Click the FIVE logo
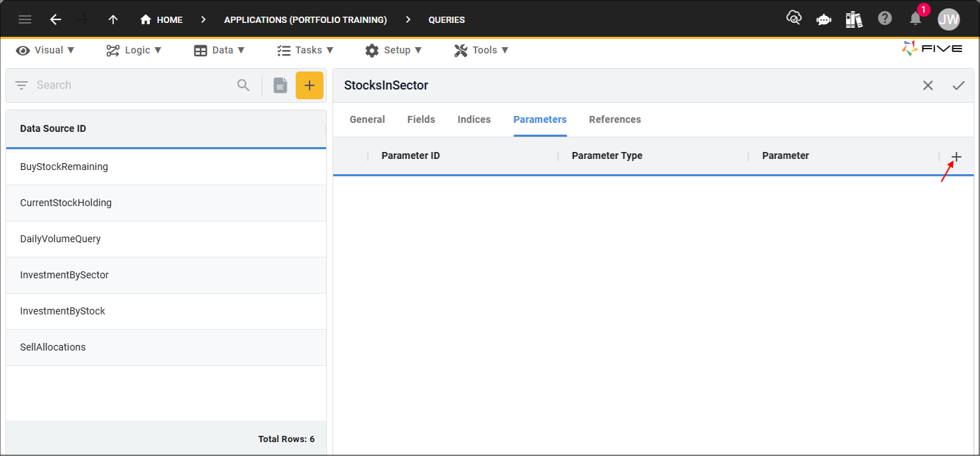 point(932,48)
